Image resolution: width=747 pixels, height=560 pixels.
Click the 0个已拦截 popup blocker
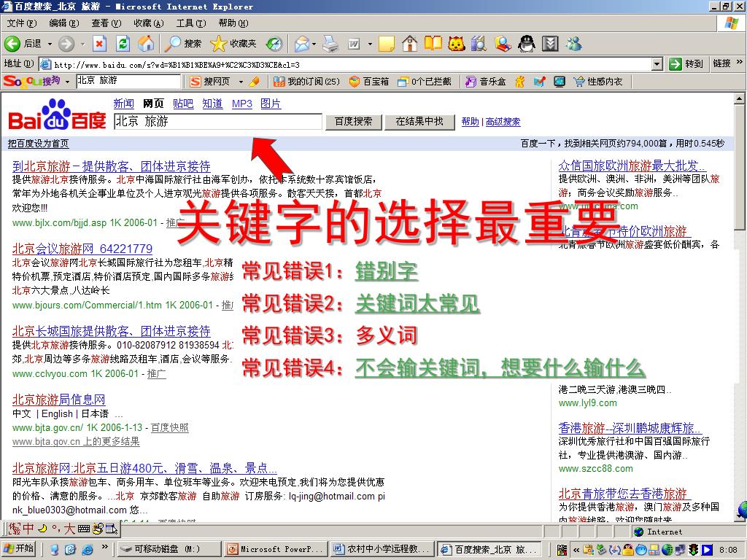pyautogui.click(x=425, y=82)
